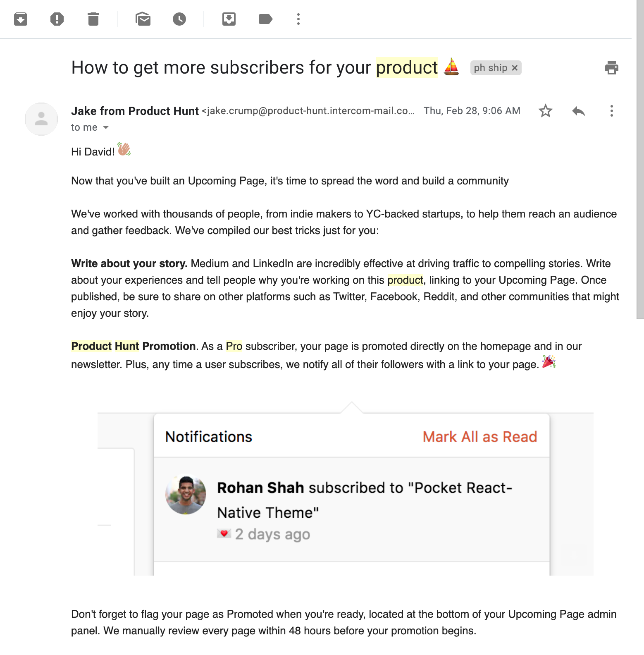The height and width of the screenshot is (655, 644).
Task: Click the 'ph ship' label tag
Action: (490, 68)
